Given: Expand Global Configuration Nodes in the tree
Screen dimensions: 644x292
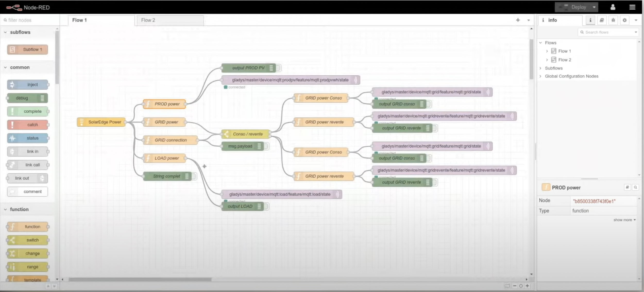Looking at the screenshot, I should click(x=540, y=76).
